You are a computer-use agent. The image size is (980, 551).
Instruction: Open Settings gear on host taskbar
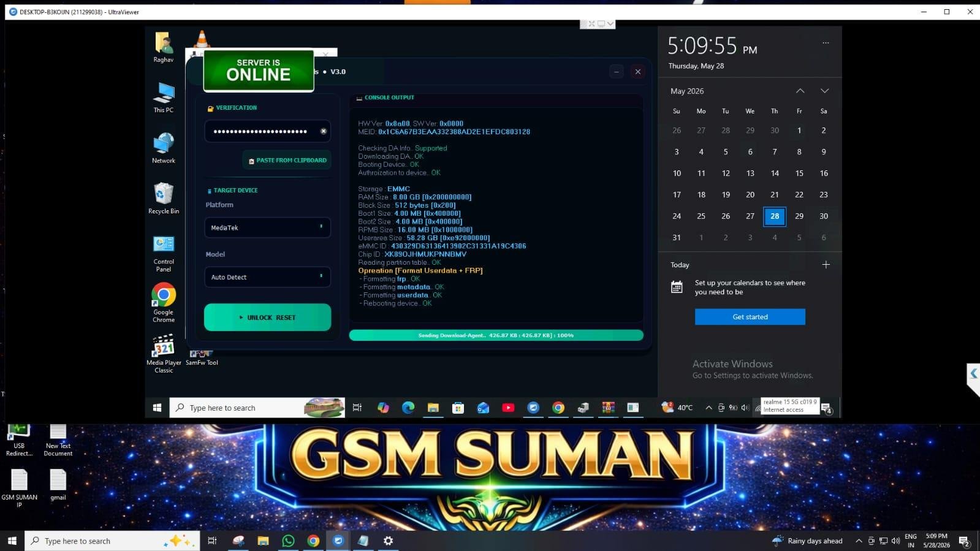coord(388,541)
